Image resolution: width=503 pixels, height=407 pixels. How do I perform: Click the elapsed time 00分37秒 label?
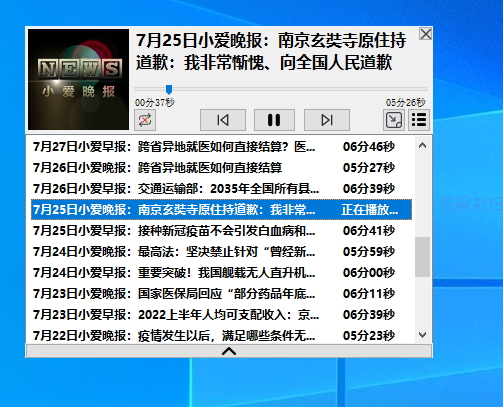point(155,103)
